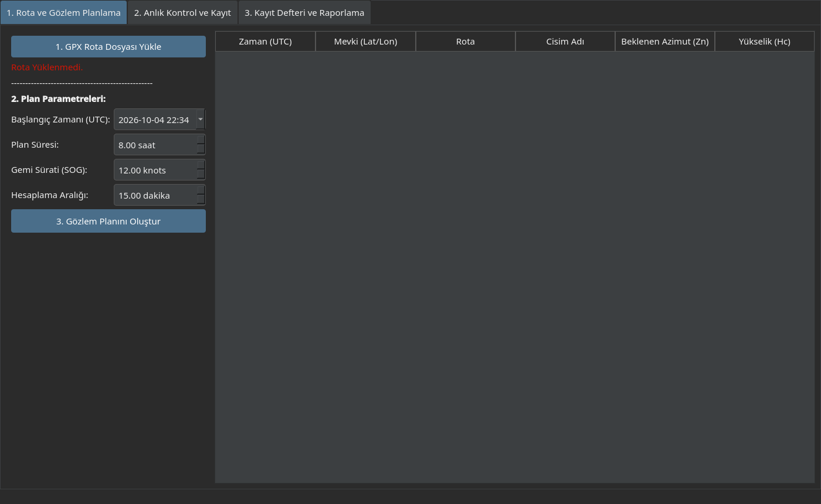Image resolution: width=821 pixels, height=504 pixels.
Task: Click Gözlem Planını Oluştur button
Action: coord(108,221)
